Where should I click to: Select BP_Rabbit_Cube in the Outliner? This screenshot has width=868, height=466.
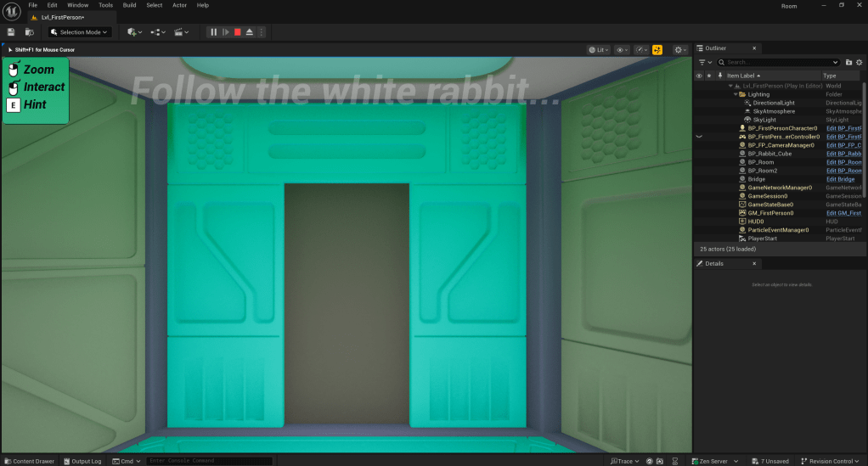click(x=769, y=154)
